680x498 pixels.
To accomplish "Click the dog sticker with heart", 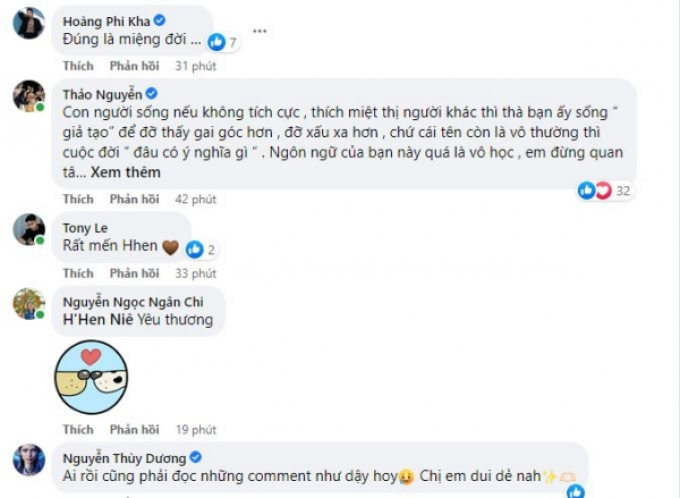I will [x=91, y=377].
